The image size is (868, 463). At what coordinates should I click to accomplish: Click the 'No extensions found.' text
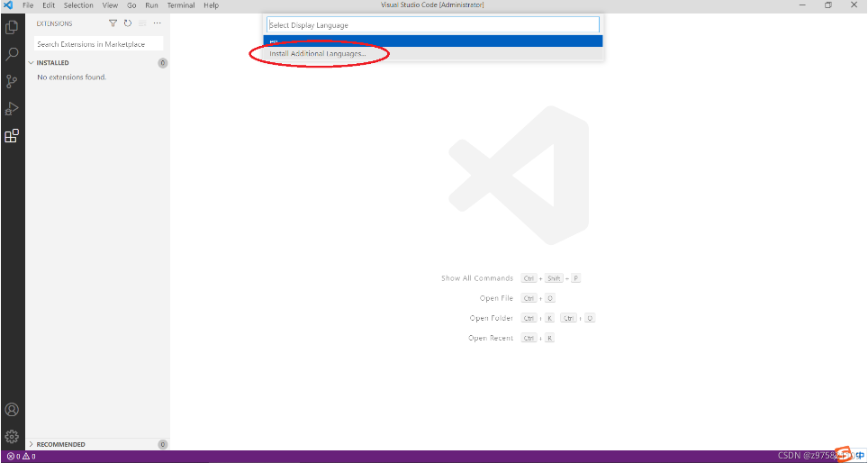click(71, 77)
